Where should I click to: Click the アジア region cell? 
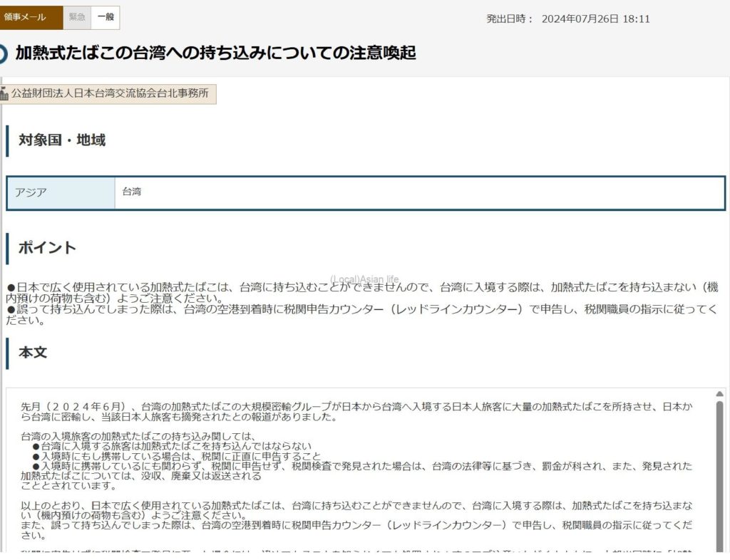(x=61, y=192)
